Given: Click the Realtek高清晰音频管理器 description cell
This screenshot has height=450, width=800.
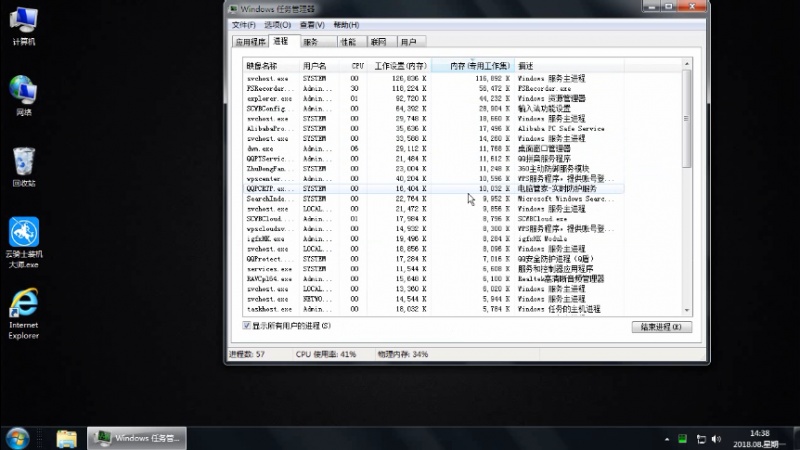Looking at the screenshot, I should tap(561, 279).
